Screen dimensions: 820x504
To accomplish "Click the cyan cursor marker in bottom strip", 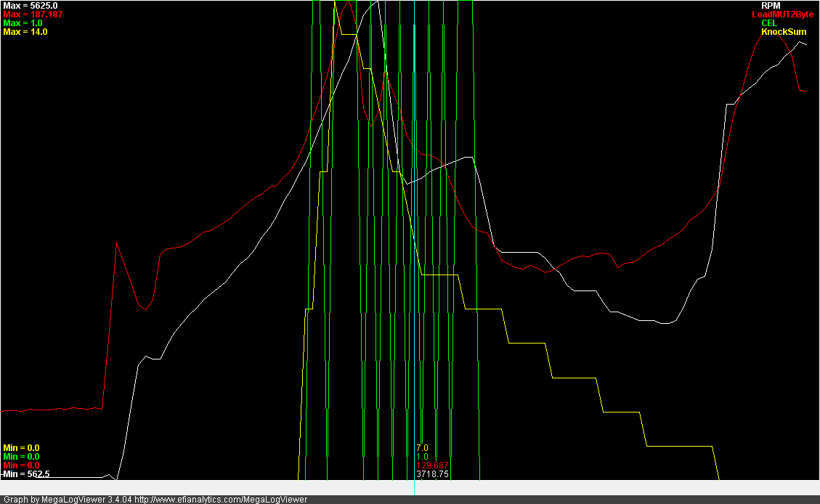I will [414, 487].
